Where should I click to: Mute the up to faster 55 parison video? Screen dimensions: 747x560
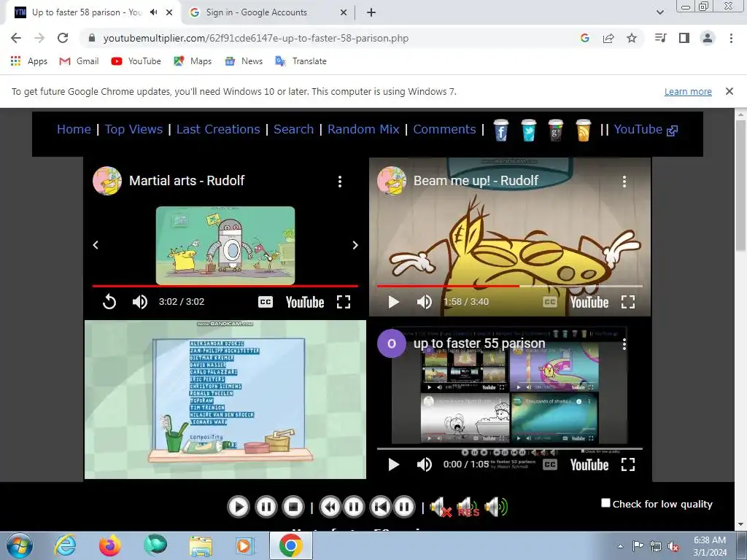424,464
